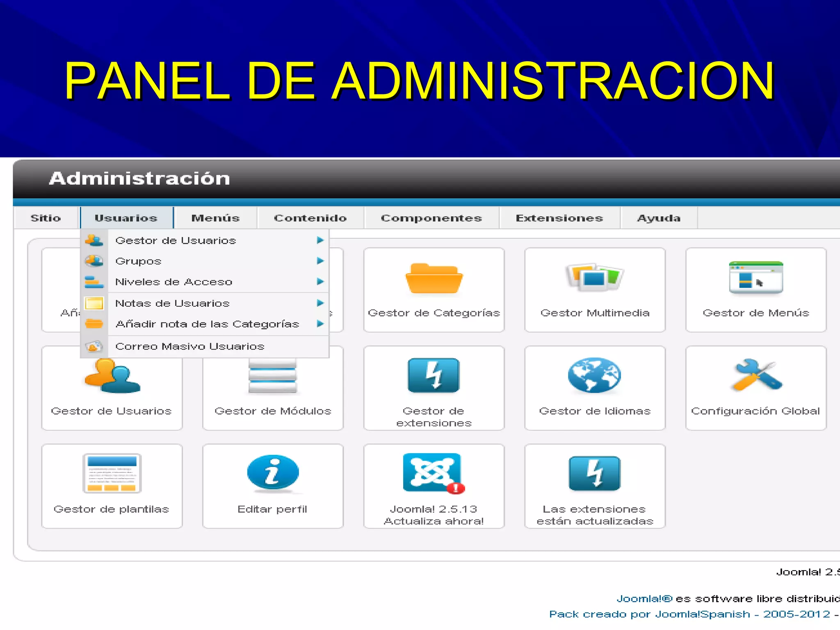
Task: Click the Gestor de Categorías label
Action: [x=434, y=313]
